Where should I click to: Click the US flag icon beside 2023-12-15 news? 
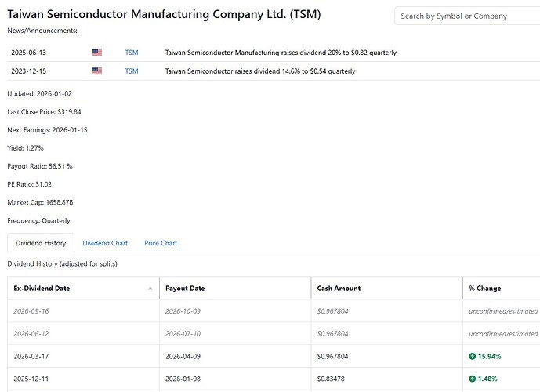97,71
